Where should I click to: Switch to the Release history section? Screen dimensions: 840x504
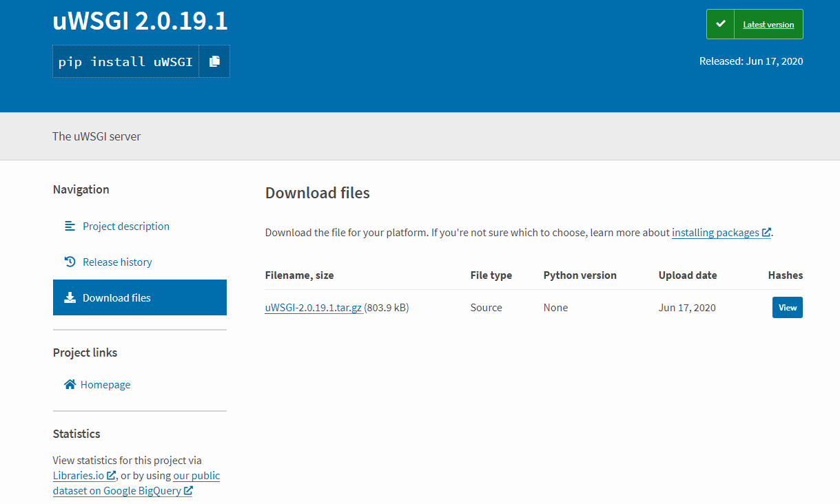point(117,262)
